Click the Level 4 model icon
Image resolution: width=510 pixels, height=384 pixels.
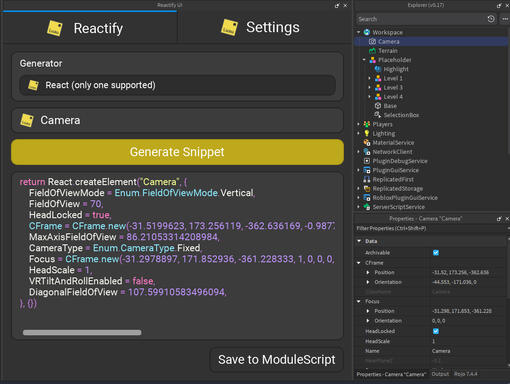378,97
